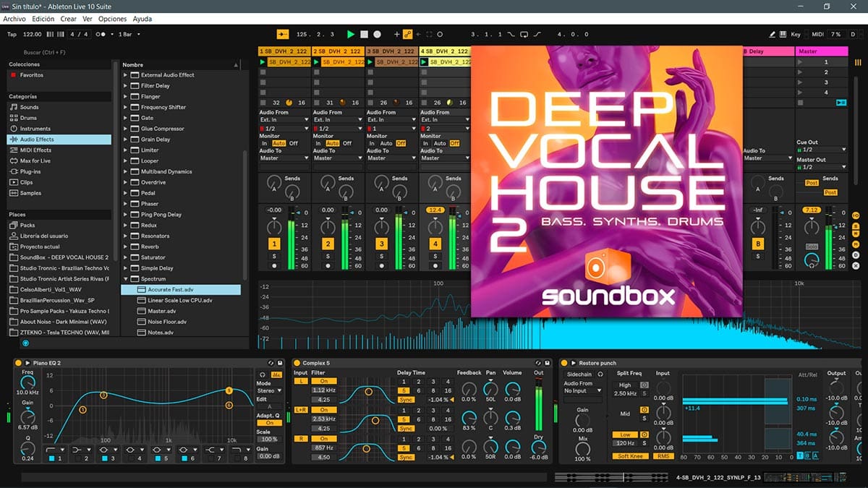Click the Session Record circle button

[x=440, y=34]
